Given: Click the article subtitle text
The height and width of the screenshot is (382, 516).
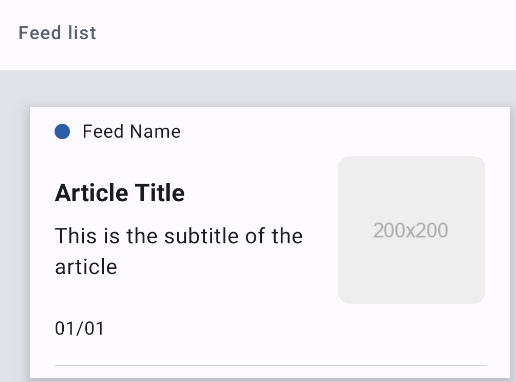Looking at the screenshot, I should click(179, 251).
